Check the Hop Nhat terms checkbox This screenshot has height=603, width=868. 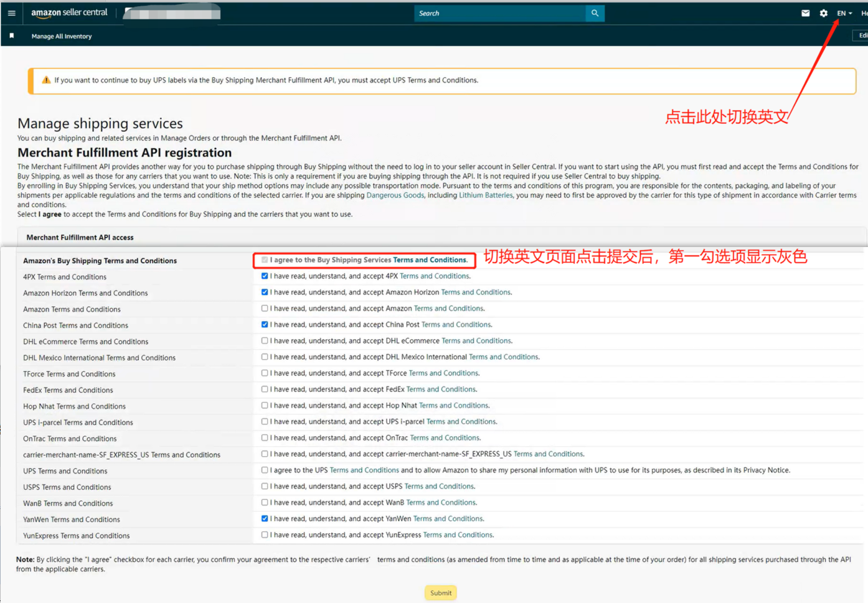pyautogui.click(x=265, y=405)
